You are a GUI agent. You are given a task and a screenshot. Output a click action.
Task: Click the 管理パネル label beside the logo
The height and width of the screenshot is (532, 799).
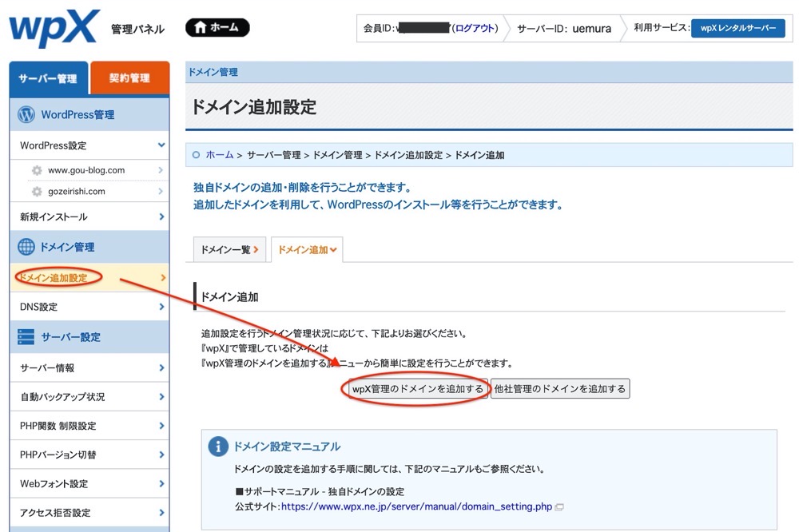pos(137,30)
